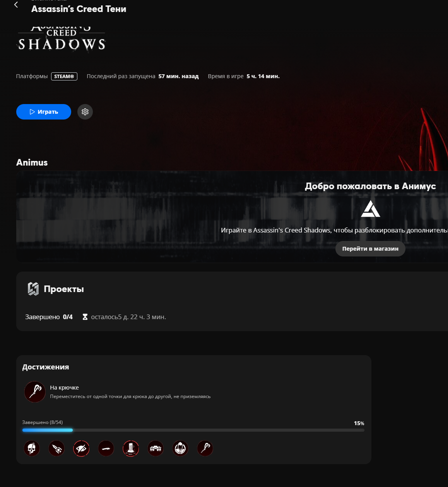Viewport: 448px width, 487px height.
Task: Select the kunai dagger achievement badge
Action: tap(56, 448)
